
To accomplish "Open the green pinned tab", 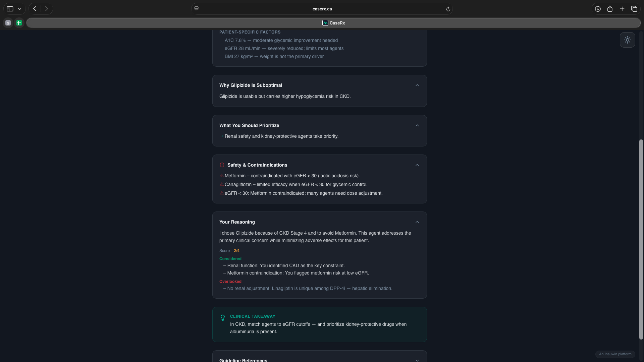I will [19, 23].
